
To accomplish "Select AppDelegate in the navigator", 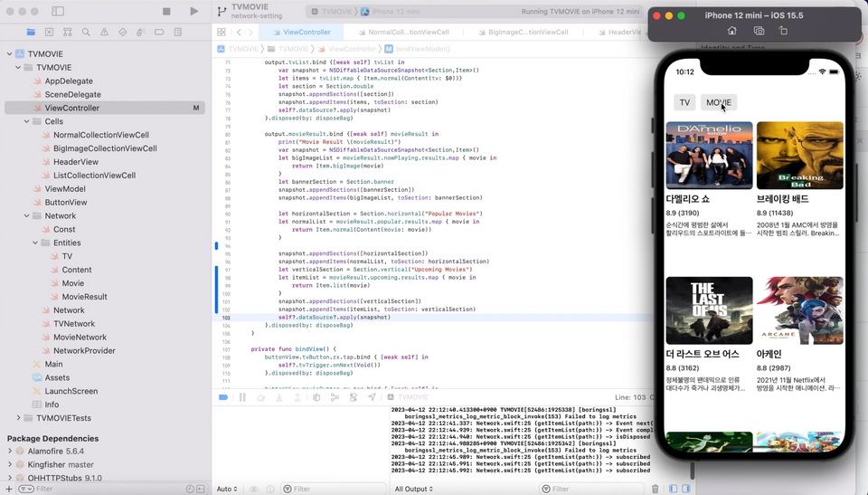I will pyautogui.click(x=69, y=81).
